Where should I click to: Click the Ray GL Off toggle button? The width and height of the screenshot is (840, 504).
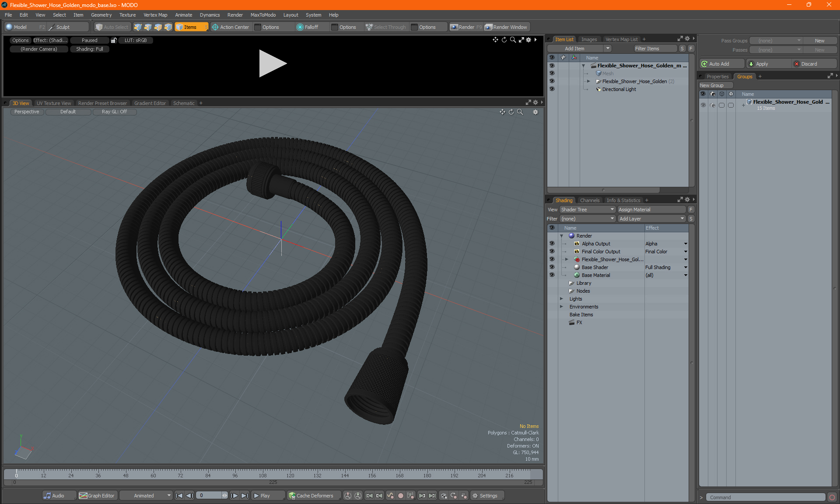coord(115,112)
